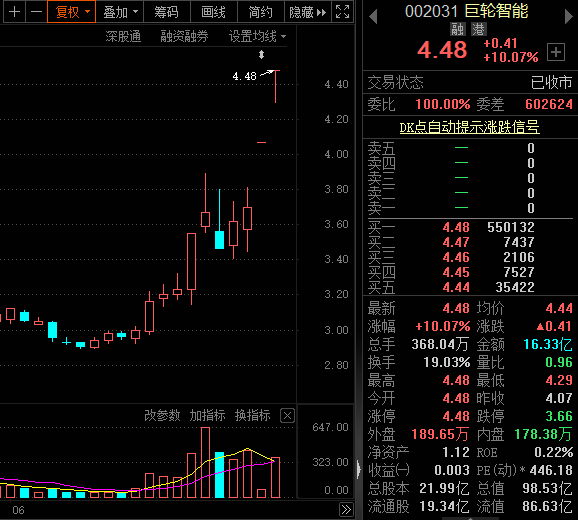Expand the 设置均线 dropdown
The width and height of the screenshot is (578, 520).
[x=257, y=36]
